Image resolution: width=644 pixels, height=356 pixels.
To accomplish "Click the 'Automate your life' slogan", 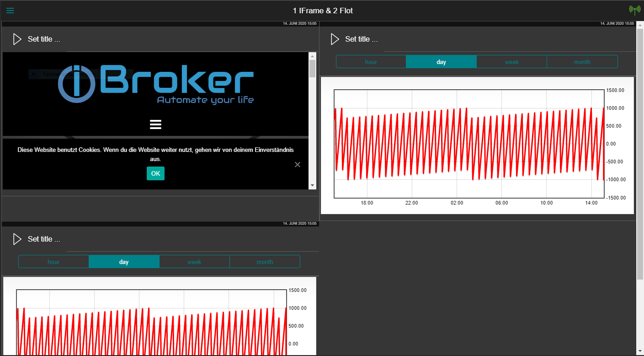I will [x=205, y=100].
